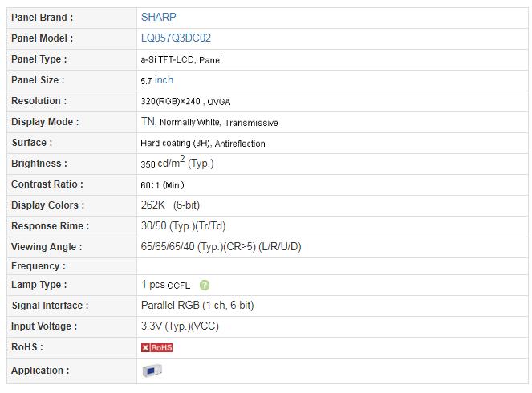The image size is (532, 393).
Task: Click the Panel Brand label
Action: [x=42, y=18]
